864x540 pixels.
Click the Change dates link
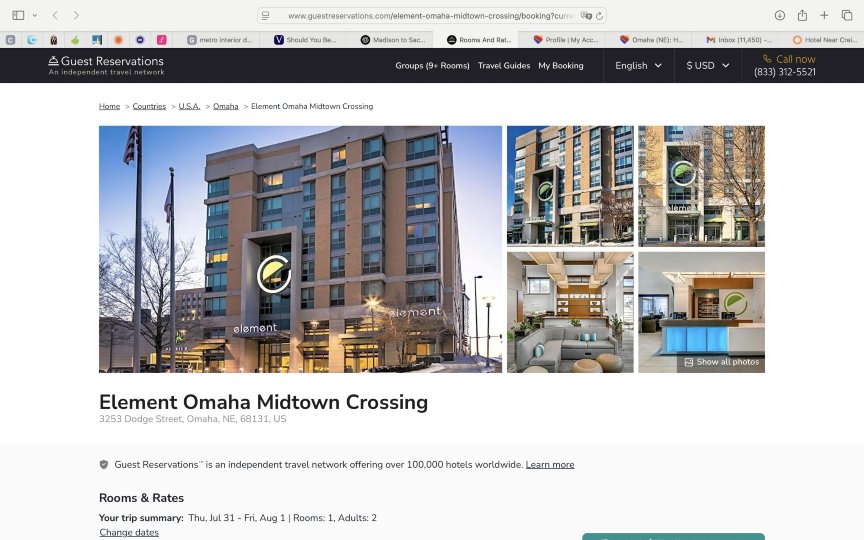point(129,532)
